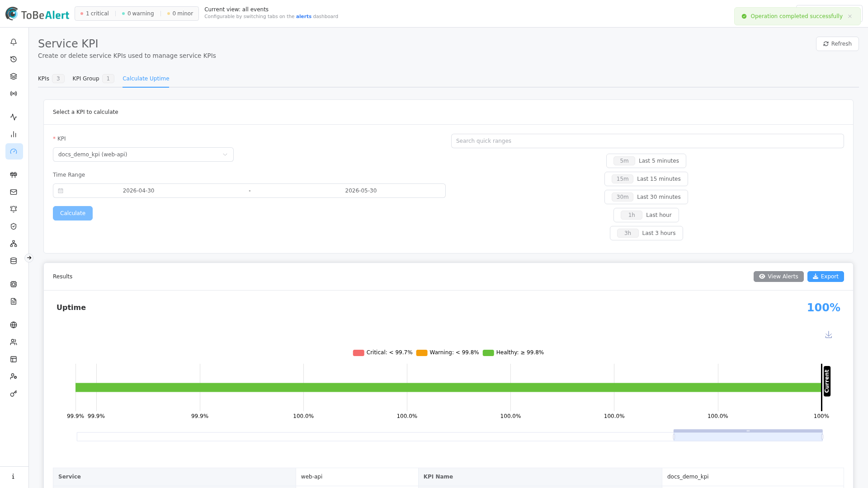
Task: Open the CPU chip sidebar icon
Action: coord(14,284)
